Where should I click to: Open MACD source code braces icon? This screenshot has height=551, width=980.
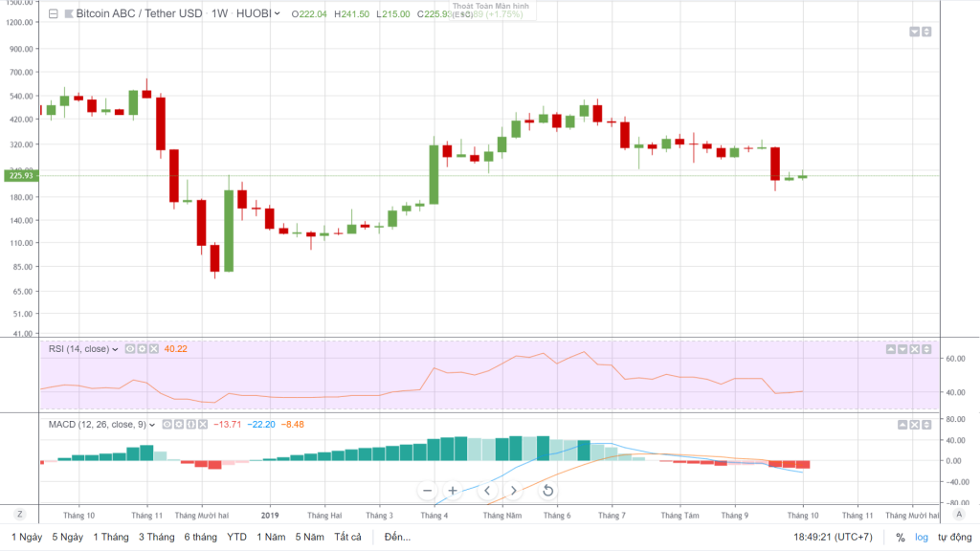191,424
